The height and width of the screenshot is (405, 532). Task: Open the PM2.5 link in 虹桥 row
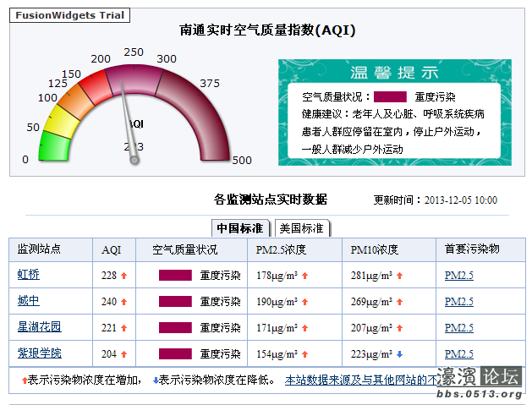click(x=458, y=276)
